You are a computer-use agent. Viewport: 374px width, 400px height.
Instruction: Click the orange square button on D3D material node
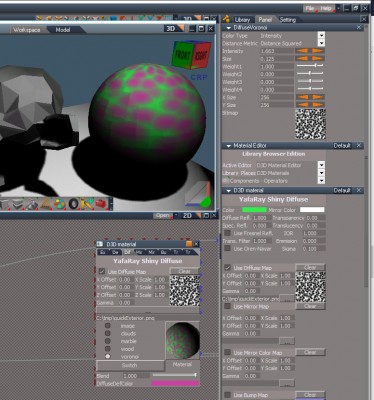pos(189,244)
